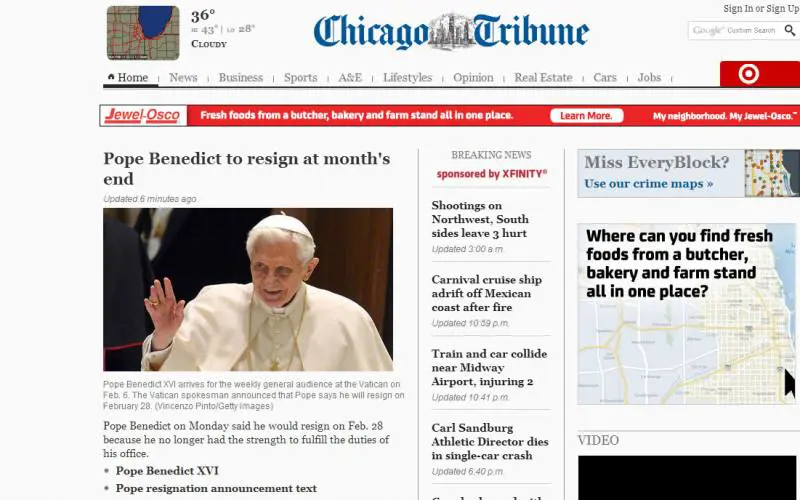Go to the Sports section
The image size is (800, 500).
coord(301,78)
